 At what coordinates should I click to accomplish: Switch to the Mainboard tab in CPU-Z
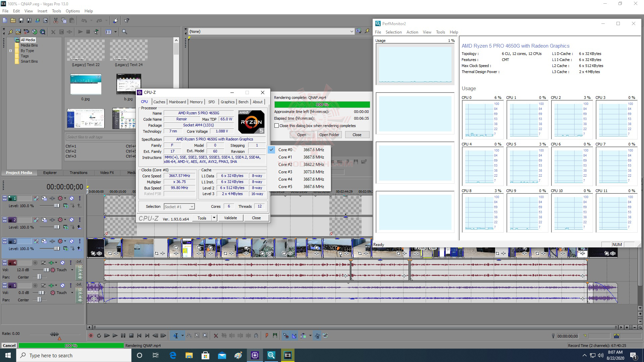pyautogui.click(x=177, y=102)
